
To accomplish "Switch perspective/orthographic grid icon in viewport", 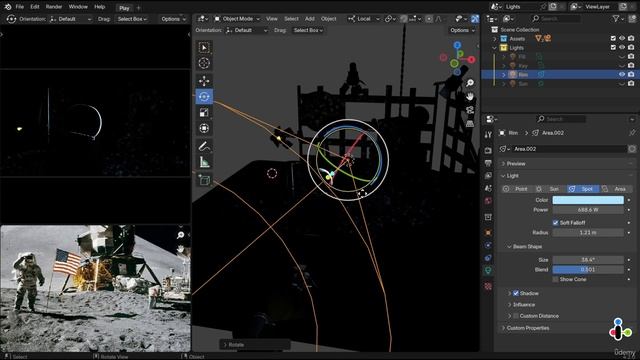I will pyautogui.click(x=470, y=123).
